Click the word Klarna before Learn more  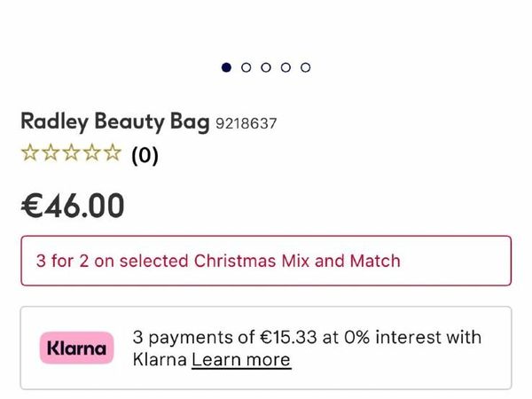click(x=160, y=360)
